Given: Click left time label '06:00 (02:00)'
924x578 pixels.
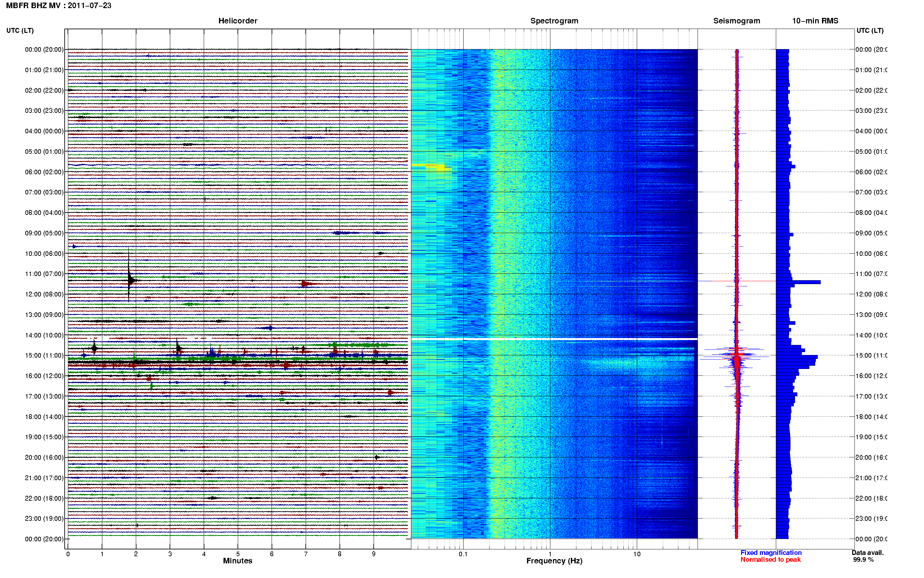Looking at the screenshot, I should [x=44, y=172].
